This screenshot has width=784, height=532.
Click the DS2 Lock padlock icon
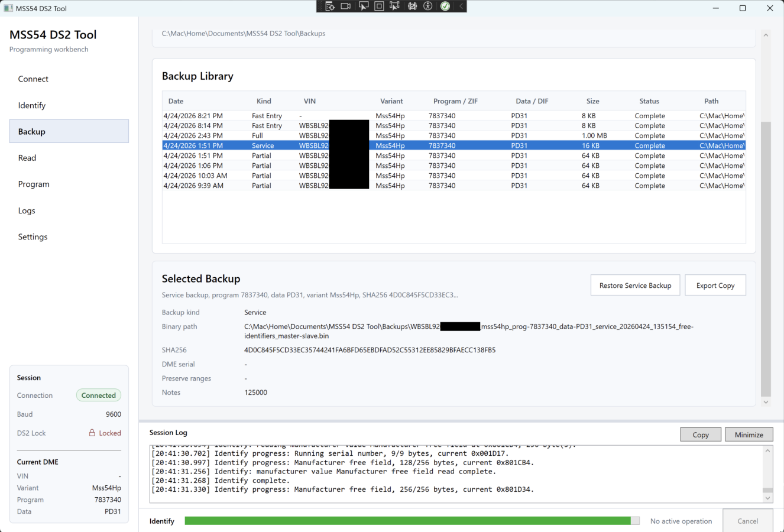[x=92, y=433]
